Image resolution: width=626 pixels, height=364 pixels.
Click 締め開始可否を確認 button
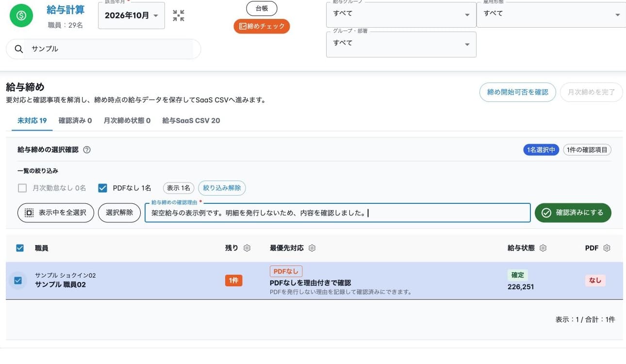[x=518, y=92]
